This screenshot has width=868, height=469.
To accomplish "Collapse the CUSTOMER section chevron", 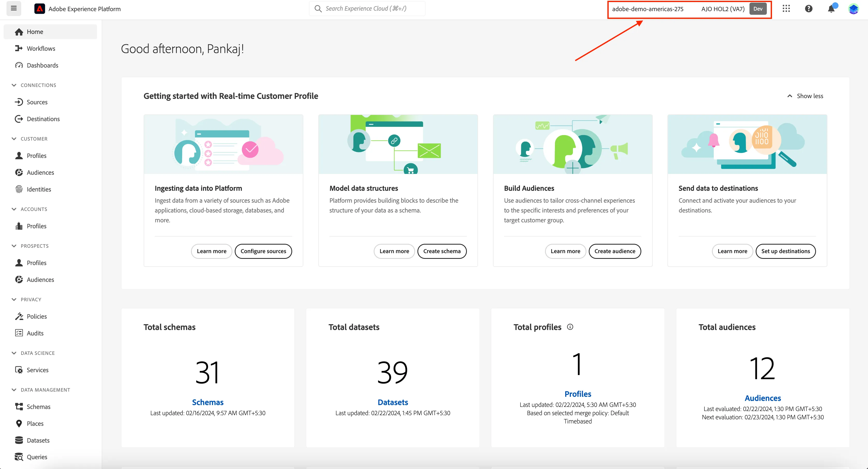I will 14,139.
